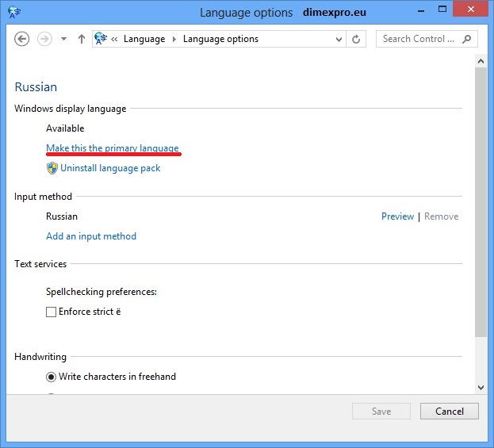
Task: Open the recent locations dropdown arrow
Action: 63,39
